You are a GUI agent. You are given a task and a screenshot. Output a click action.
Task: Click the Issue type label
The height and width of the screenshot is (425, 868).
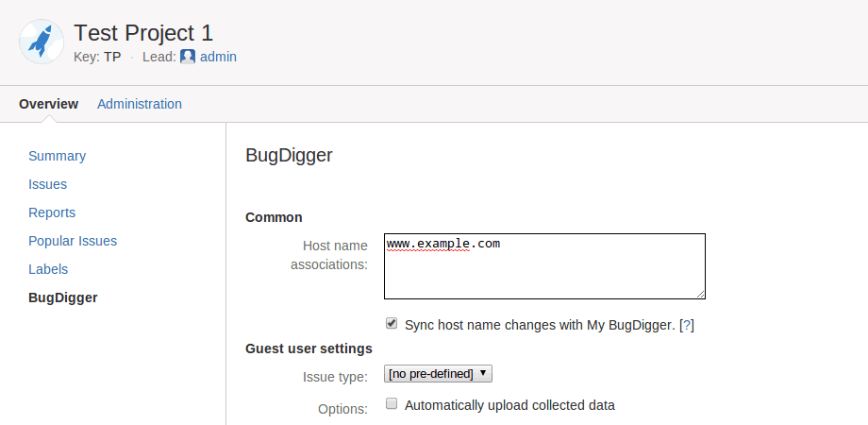335,378
